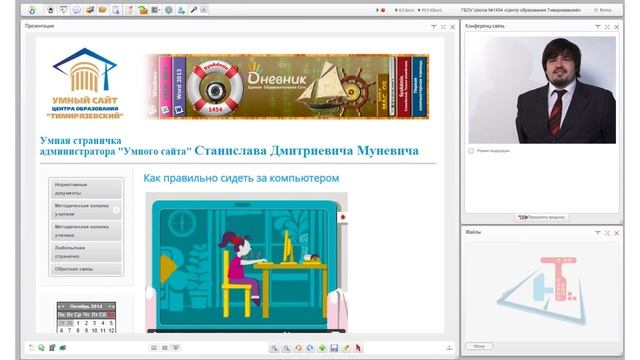Pin the Файлы panel
Viewport: 640px width, 360px height.
598,233
